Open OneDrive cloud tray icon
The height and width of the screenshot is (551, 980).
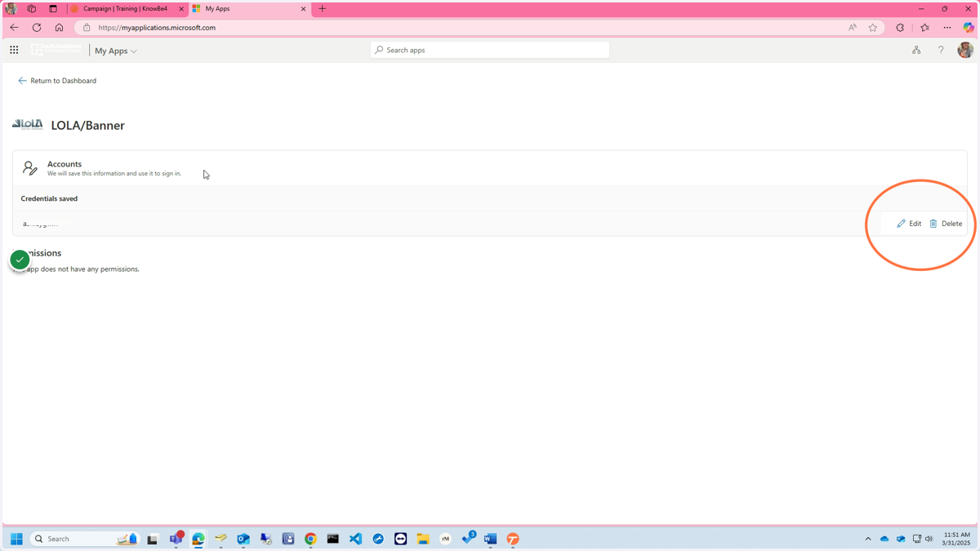click(884, 539)
